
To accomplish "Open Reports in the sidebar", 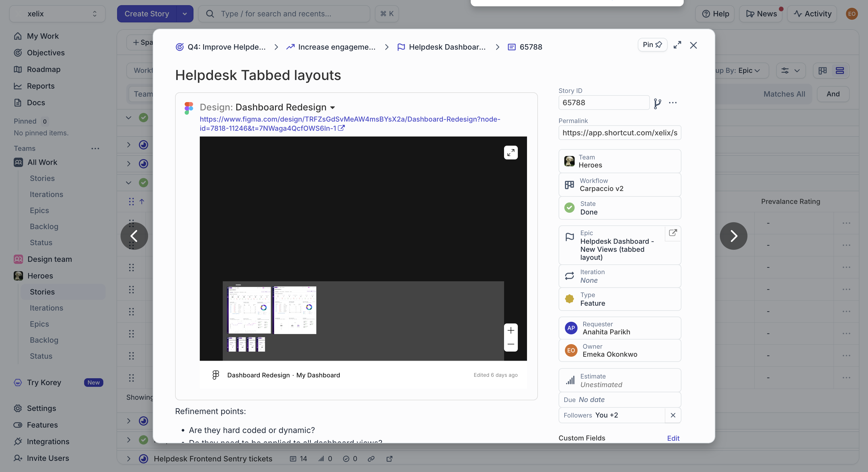I will [x=40, y=86].
